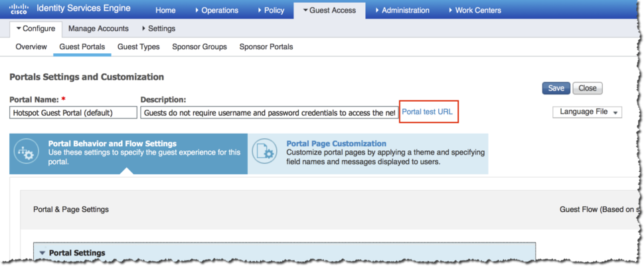644x266 pixels.
Task: Click the flow settings gear icon
Action: pos(27,152)
